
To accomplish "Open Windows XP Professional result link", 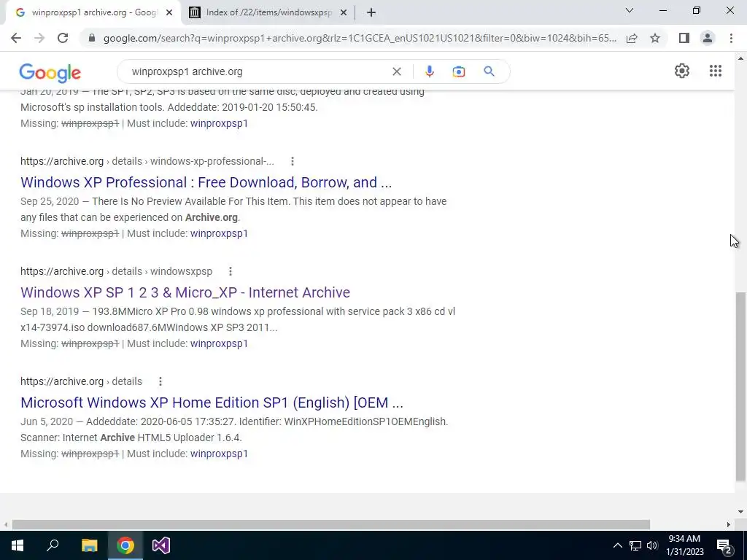I will pyautogui.click(x=206, y=182).
